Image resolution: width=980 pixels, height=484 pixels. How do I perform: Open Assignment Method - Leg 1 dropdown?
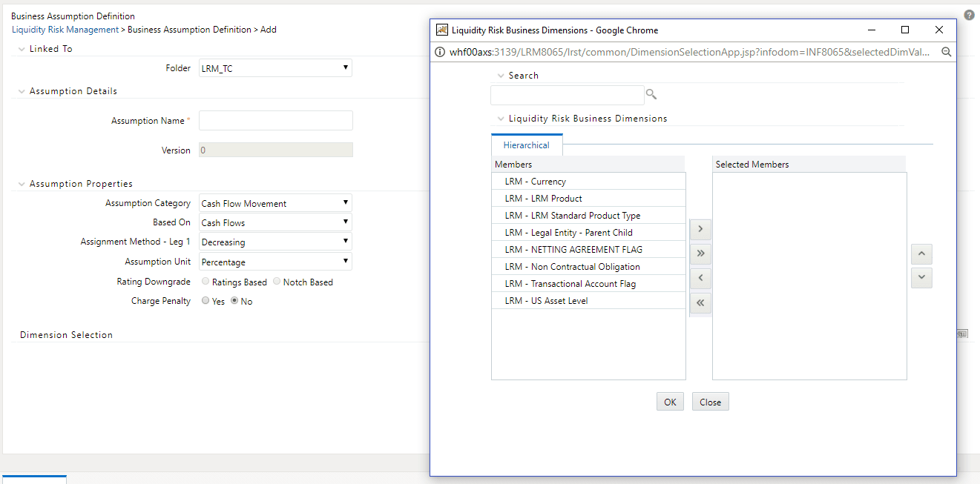[x=276, y=242]
